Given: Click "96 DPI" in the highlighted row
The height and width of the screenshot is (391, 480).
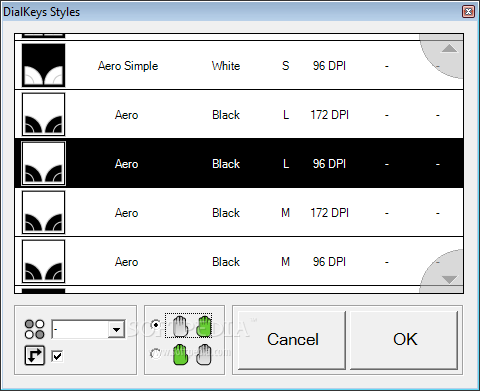Looking at the screenshot, I should click(x=329, y=164).
